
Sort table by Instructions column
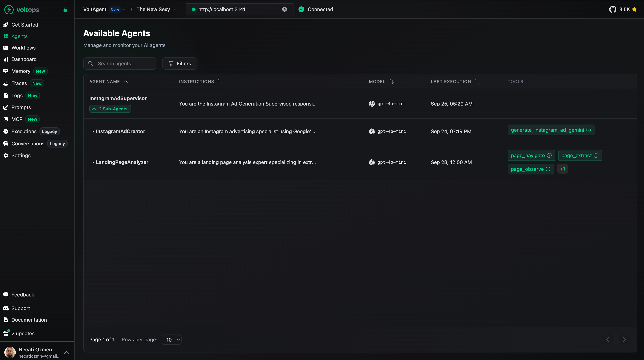[x=220, y=81]
